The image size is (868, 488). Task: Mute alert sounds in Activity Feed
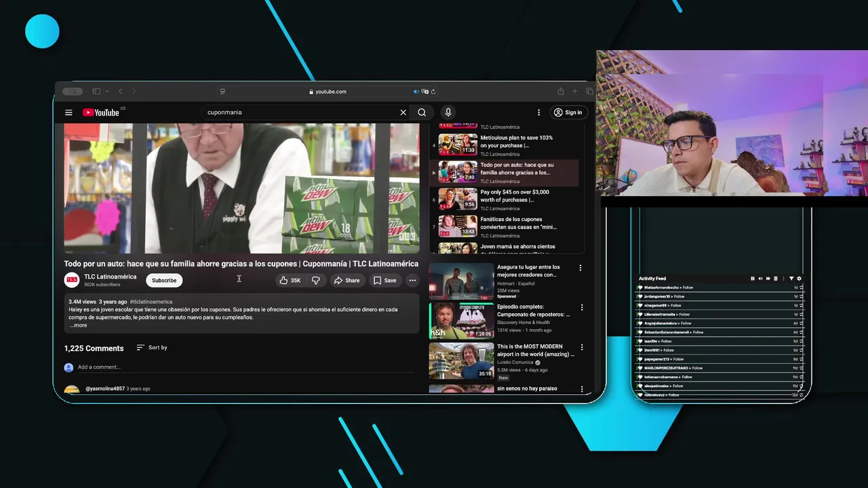[x=760, y=279]
